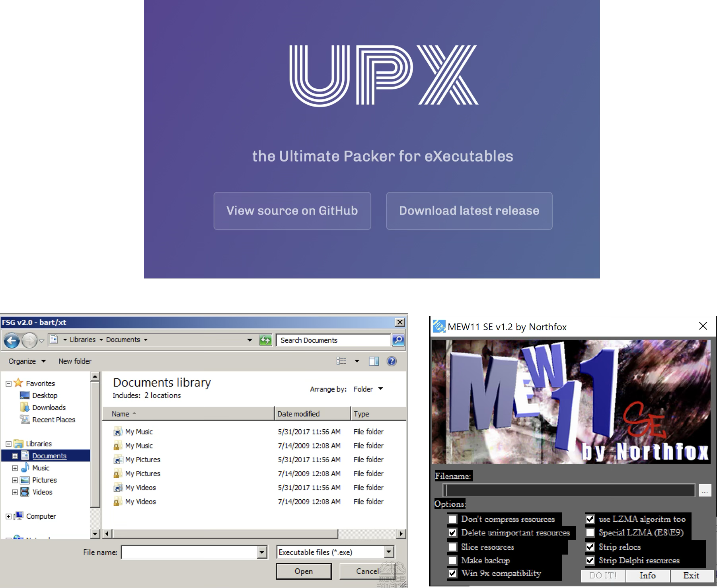Open the File name history dropdown arrow
This screenshot has width=717, height=588.
262,552
